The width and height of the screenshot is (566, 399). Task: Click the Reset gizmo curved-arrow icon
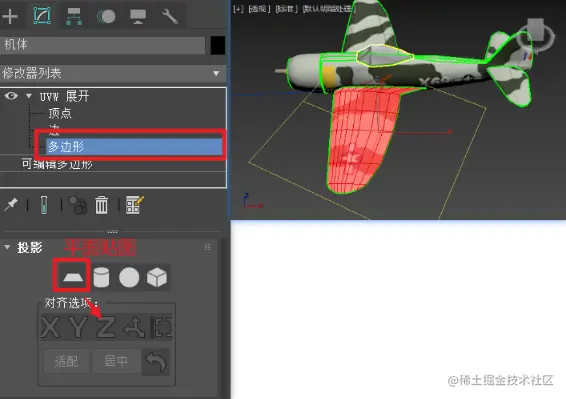[x=156, y=362]
